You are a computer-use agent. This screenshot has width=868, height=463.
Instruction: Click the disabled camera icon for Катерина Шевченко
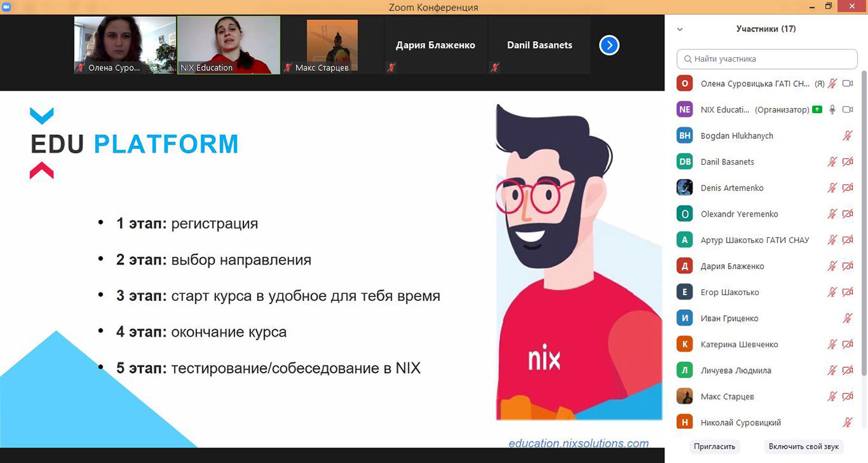point(847,344)
